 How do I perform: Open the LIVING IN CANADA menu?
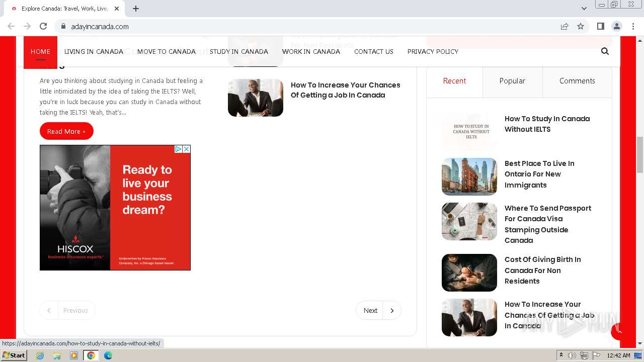coord(94,51)
